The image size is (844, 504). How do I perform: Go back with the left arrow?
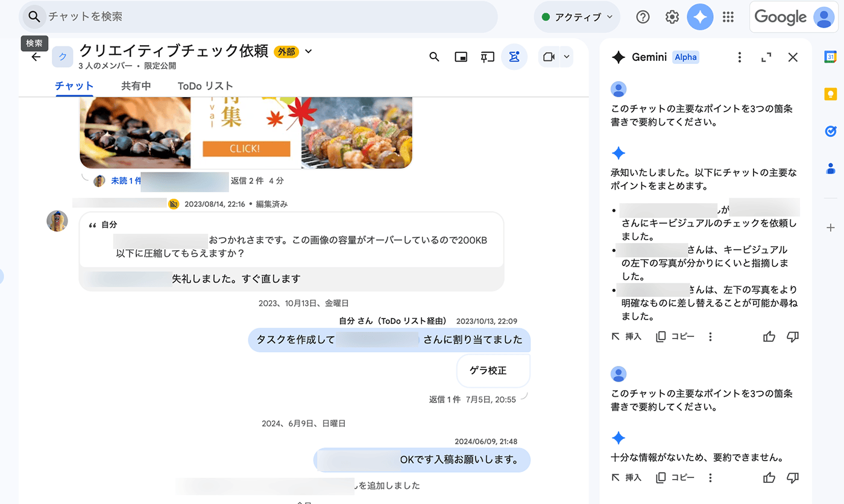(x=36, y=57)
